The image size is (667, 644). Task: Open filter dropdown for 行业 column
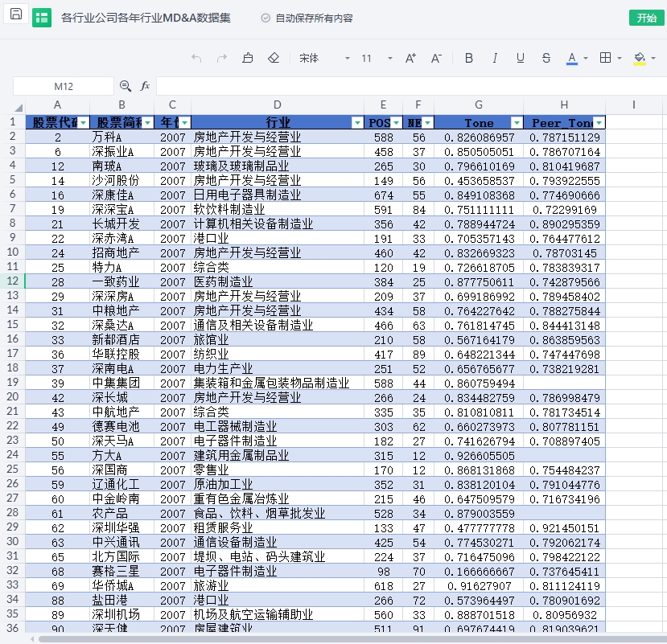click(x=357, y=123)
